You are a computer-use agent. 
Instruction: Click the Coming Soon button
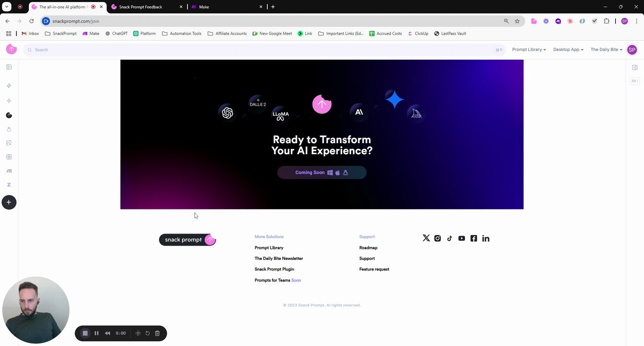coord(322,173)
